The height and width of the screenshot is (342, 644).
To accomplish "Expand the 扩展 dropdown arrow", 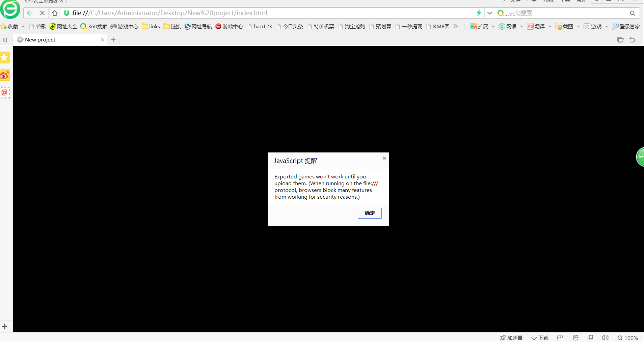I will click(x=493, y=26).
